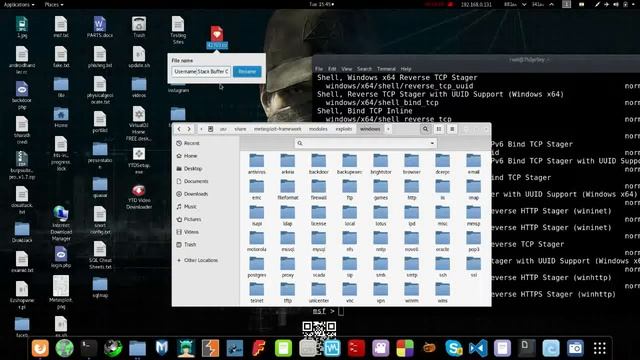640x360 pixels.
Task: Open the 'local' folder
Action: (x=349, y=216)
